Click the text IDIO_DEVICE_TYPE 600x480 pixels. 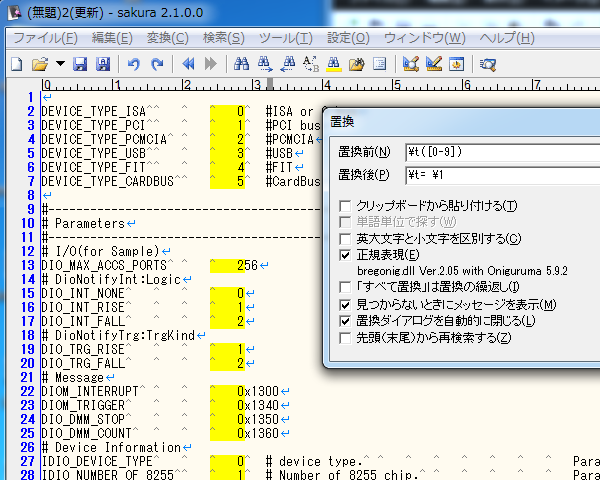pos(97,461)
